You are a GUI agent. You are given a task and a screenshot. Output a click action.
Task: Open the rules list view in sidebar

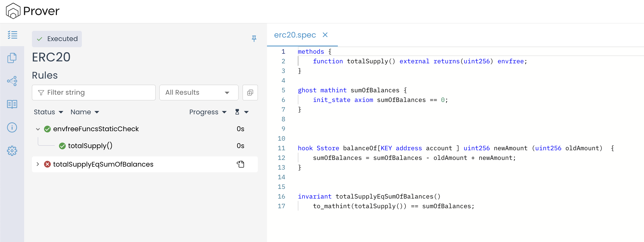click(x=12, y=35)
